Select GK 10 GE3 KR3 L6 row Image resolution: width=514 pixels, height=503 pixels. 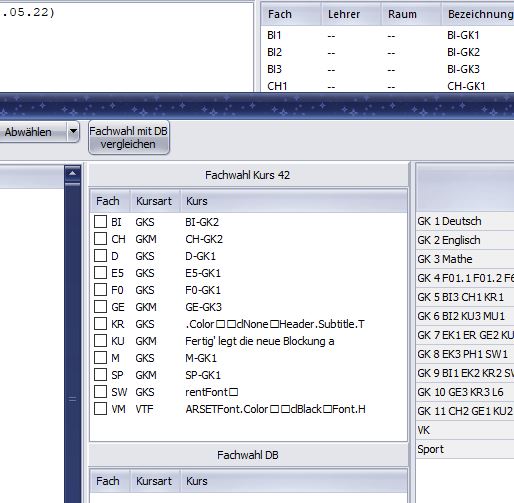(x=465, y=392)
